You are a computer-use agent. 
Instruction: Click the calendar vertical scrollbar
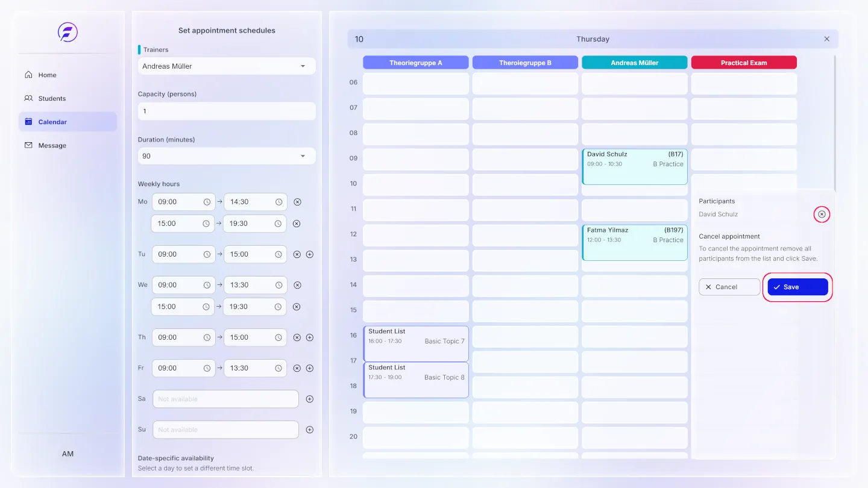pyautogui.click(x=835, y=124)
